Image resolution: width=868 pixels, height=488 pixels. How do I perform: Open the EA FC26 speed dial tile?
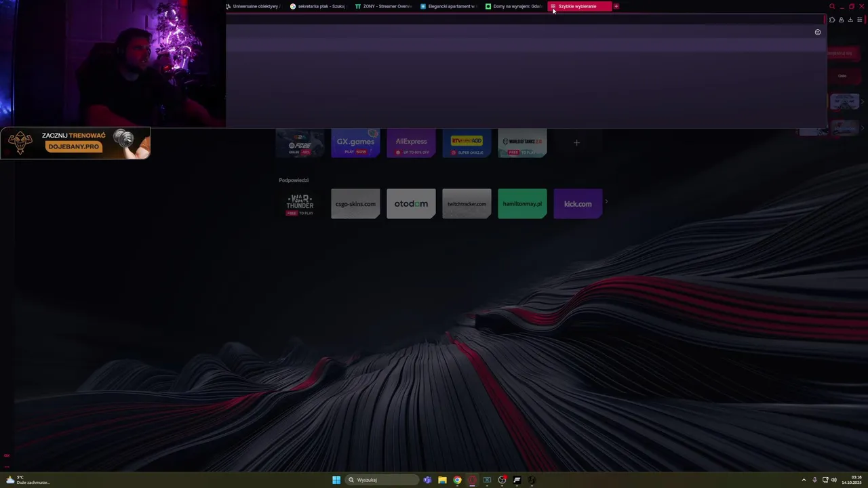(x=300, y=143)
